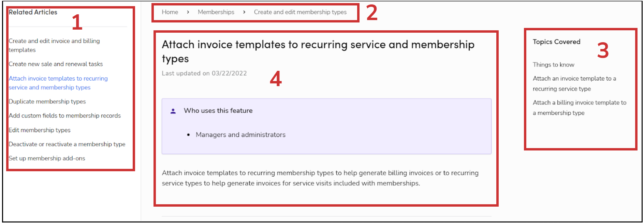Image resolution: width=644 pixels, height=224 pixels.
Task: Select the highlighted Attach invoice templates article link
Action: pos(58,83)
